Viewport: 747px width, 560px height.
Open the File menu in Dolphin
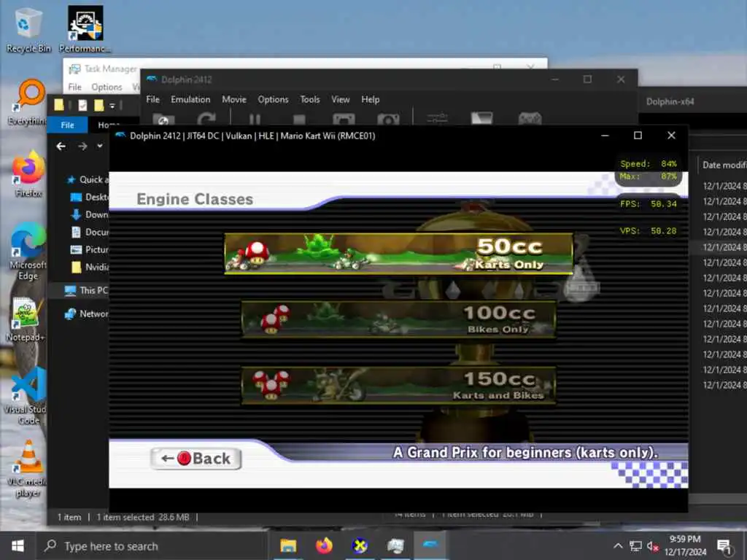(x=152, y=99)
